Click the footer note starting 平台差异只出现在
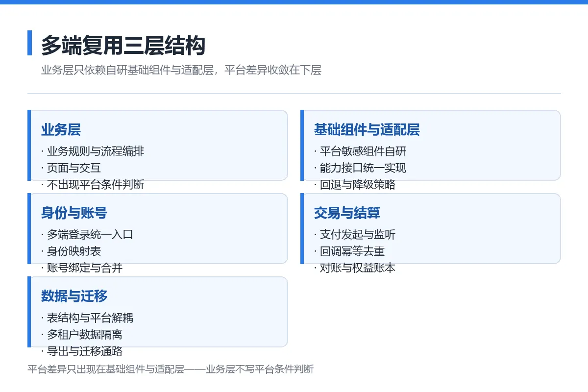Image resolution: width=588 pixels, height=392 pixels. tap(171, 369)
